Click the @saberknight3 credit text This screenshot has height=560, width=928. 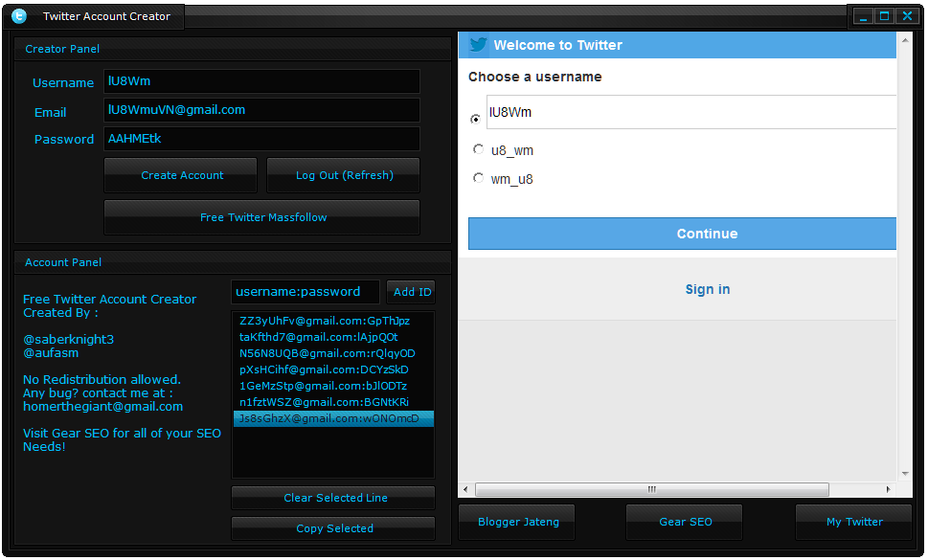point(68,340)
